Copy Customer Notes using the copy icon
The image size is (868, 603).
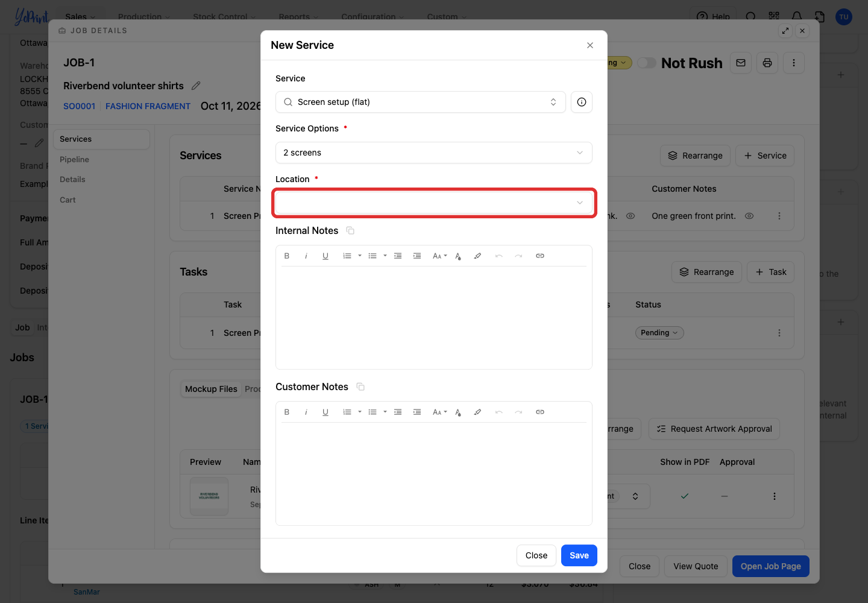tap(360, 387)
